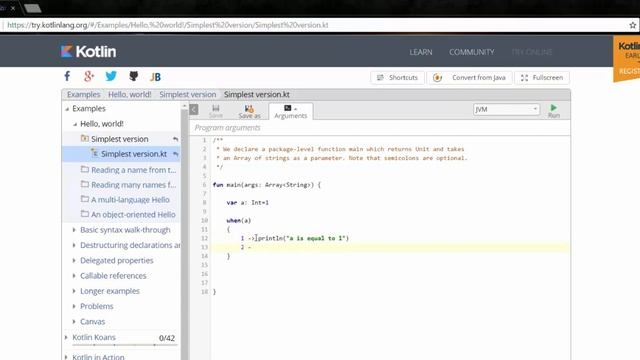The width and height of the screenshot is (640, 360).
Task: Click the Simplest version.kt breadcrumb
Action: pyautogui.click(x=257, y=94)
